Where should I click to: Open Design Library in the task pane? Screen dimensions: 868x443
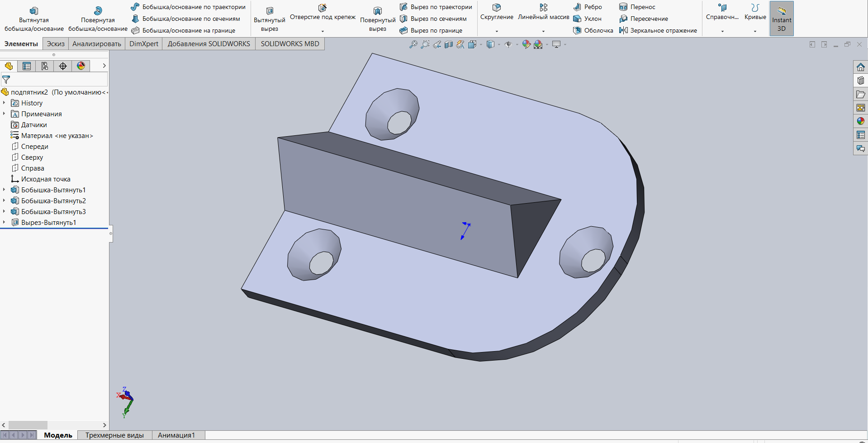[860, 81]
